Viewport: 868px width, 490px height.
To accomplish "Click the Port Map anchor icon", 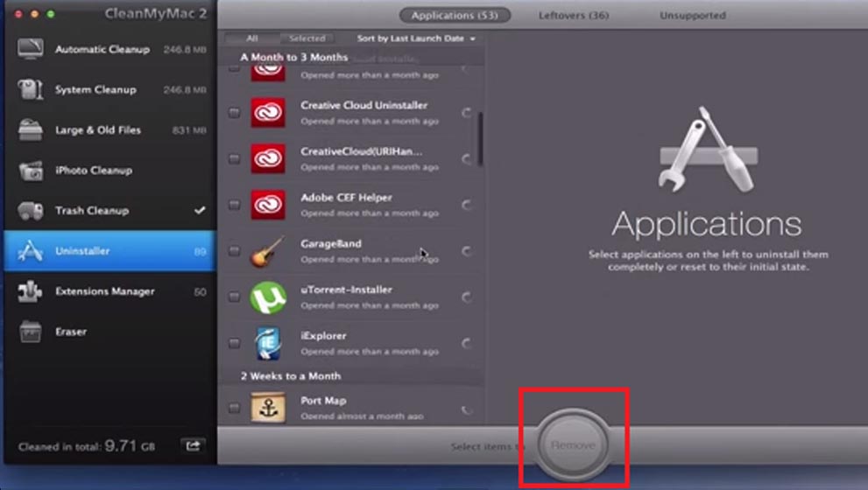I will pos(269,408).
